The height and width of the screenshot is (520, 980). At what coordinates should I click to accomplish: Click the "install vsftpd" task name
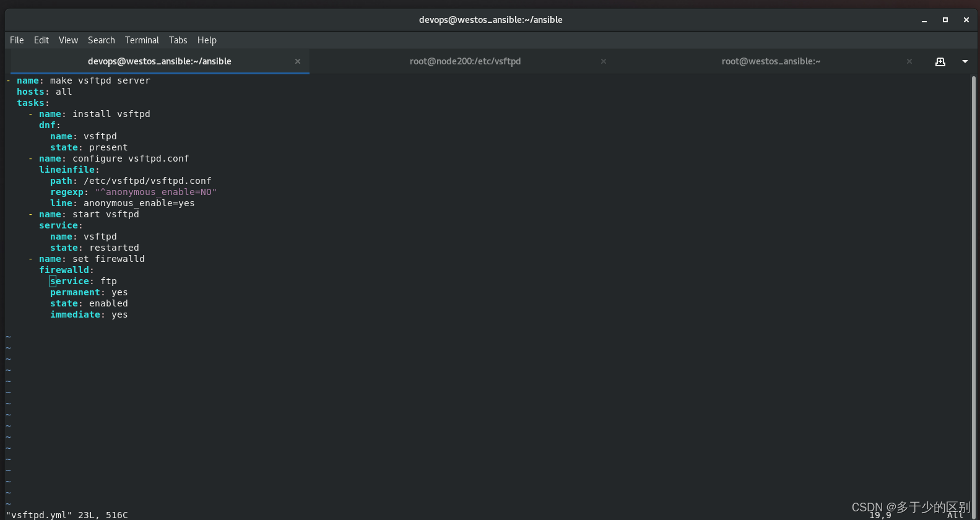(x=111, y=114)
